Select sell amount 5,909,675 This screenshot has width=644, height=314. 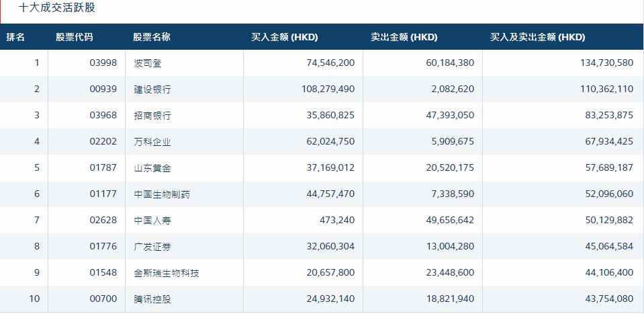(453, 142)
